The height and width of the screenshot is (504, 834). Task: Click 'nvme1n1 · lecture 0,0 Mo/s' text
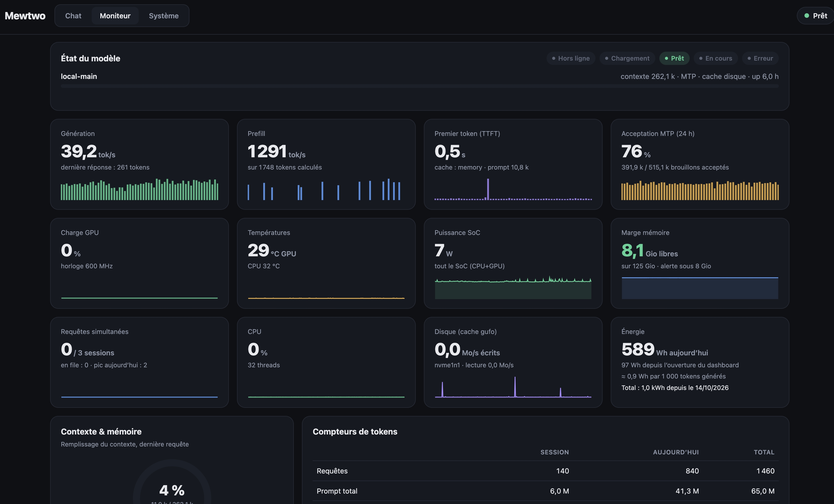(474, 365)
